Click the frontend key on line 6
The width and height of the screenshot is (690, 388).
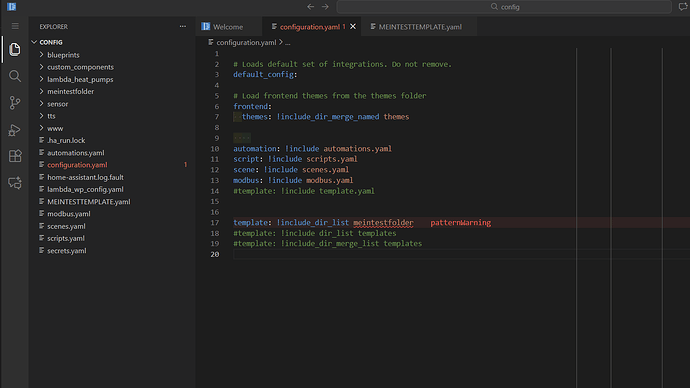tap(250, 106)
